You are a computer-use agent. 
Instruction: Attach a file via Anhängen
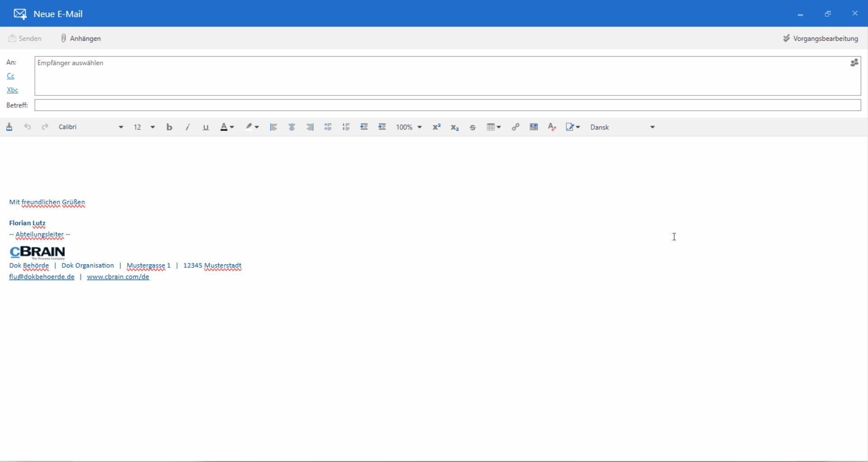(x=81, y=38)
